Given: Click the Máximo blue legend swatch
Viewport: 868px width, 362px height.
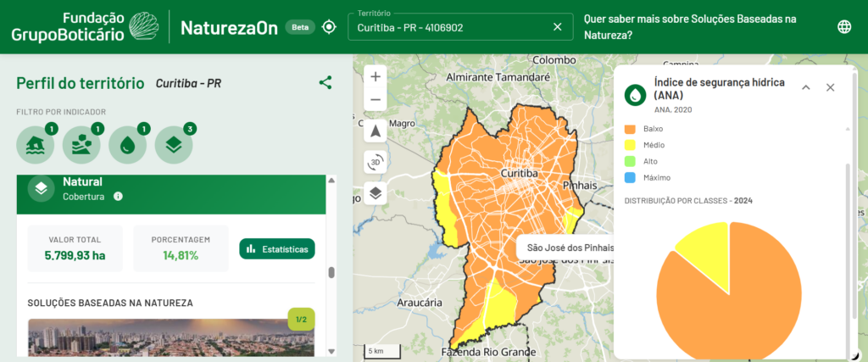Looking at the screenshot, I should click(630, 178).
